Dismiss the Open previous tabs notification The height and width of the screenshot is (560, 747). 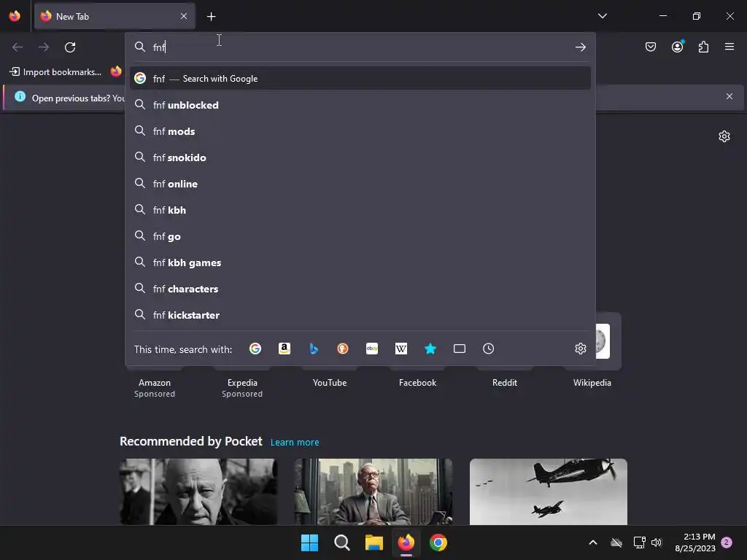(729, 97)
